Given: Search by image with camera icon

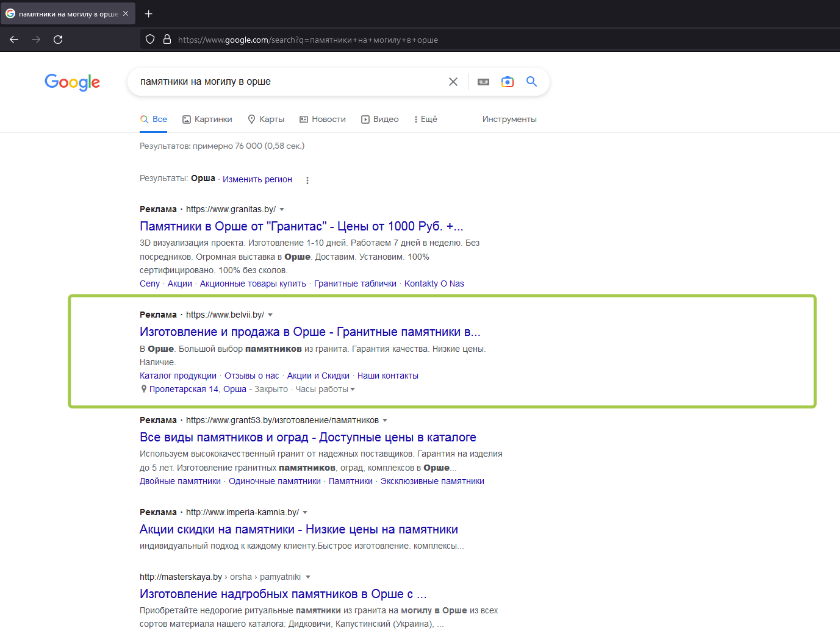Looking at the screenshot, I should tap(508, 82).
